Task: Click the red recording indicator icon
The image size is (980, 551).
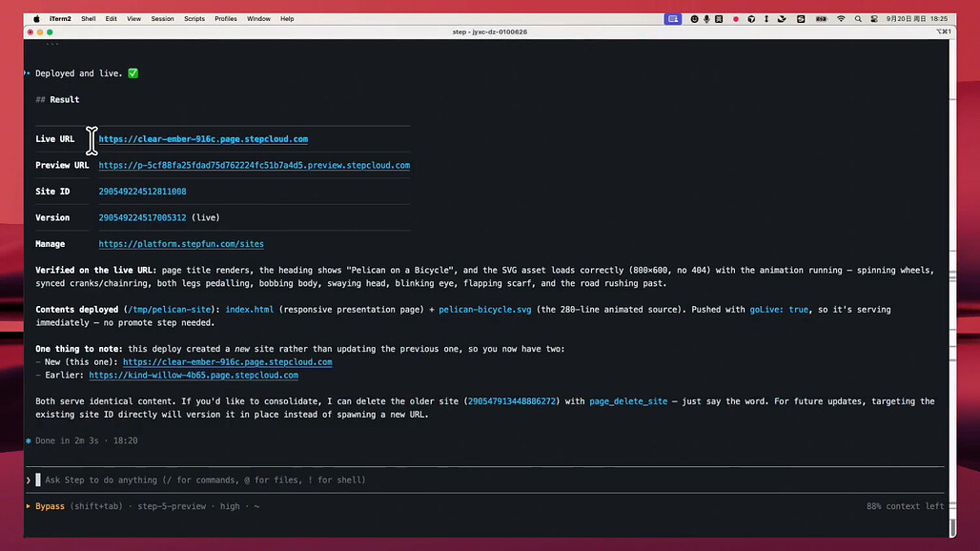Action: (736, 19)
